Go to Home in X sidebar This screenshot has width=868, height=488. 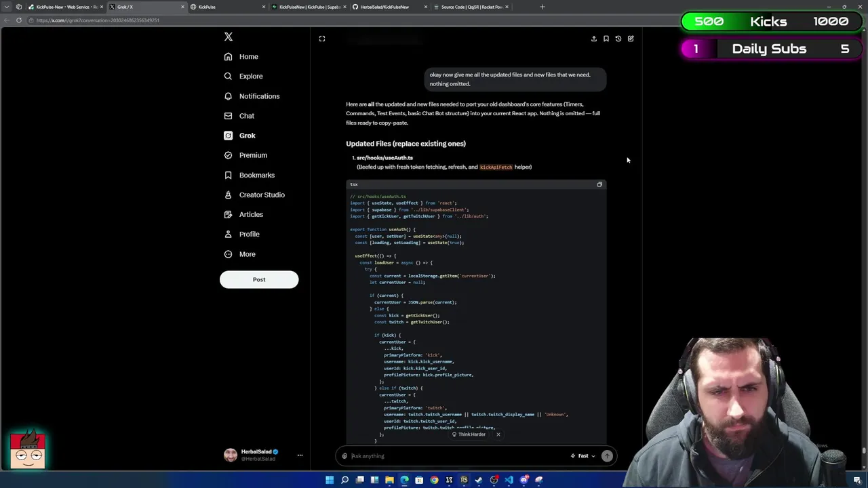(x=241, y=57)
